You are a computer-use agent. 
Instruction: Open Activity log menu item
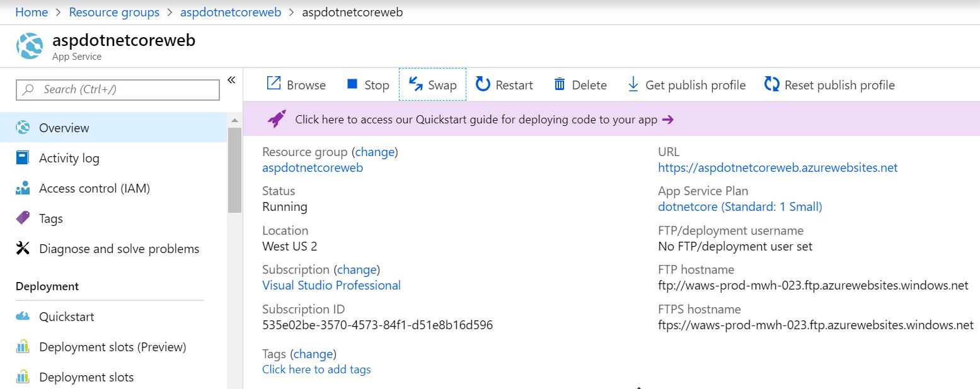point(113,158)
